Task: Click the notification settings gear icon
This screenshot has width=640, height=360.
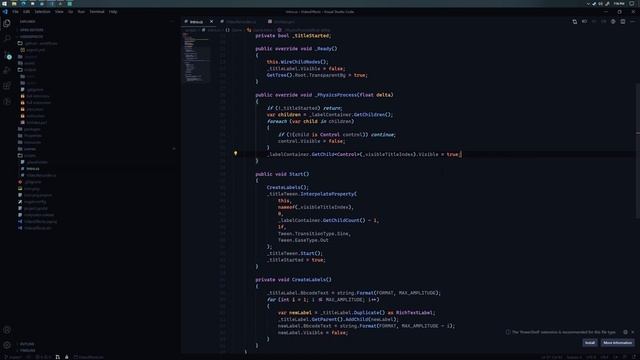Action: pyautogui.click(x=625, y=332)
